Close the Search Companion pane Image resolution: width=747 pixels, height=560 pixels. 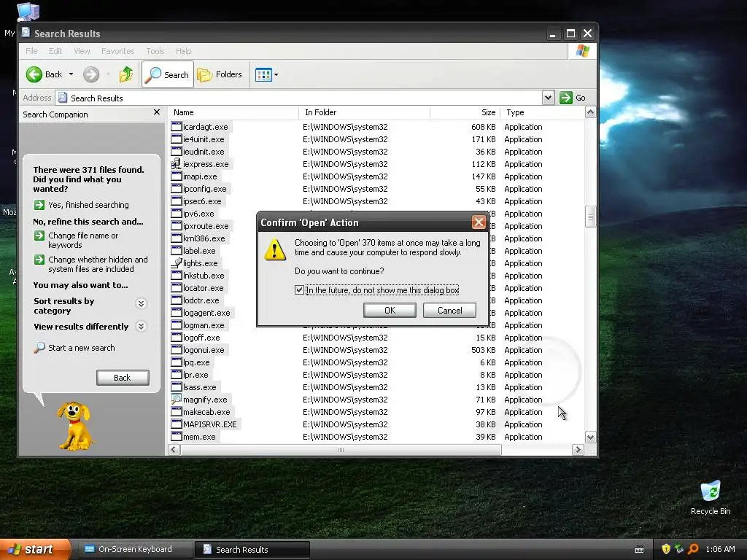tap(157, 112)
